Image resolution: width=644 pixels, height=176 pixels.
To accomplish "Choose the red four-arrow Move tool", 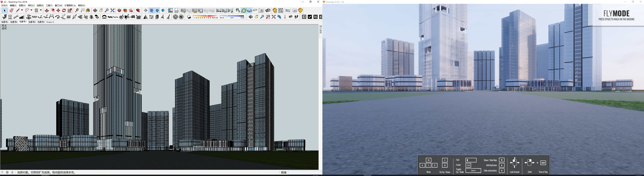I will (x=58, y=11).
